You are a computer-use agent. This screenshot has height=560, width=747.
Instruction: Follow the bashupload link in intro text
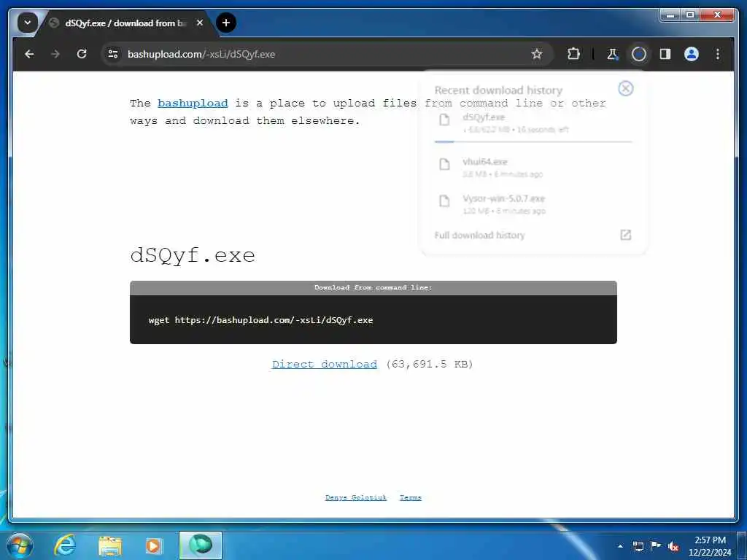coord(193,104)
